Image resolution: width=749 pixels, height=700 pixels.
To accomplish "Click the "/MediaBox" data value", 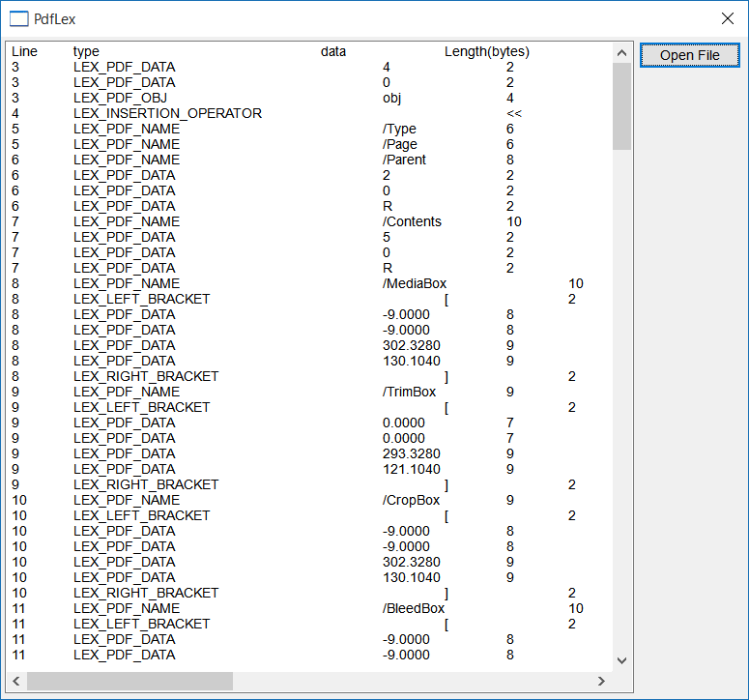I will click(415, 283).
